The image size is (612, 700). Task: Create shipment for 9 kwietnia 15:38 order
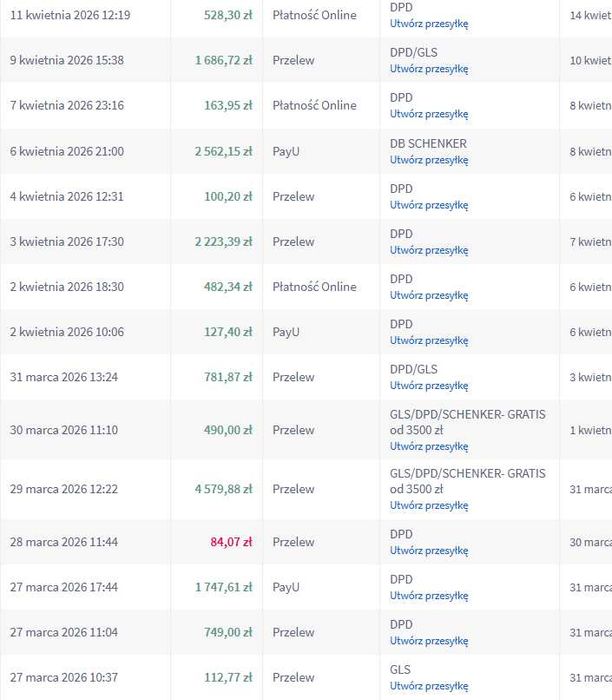click(x=429, y=69)
